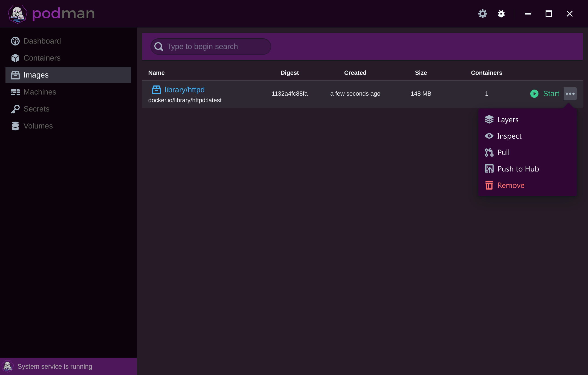Click the Volumes database icon
The image size is (588, 375).
tap(15, 126)
